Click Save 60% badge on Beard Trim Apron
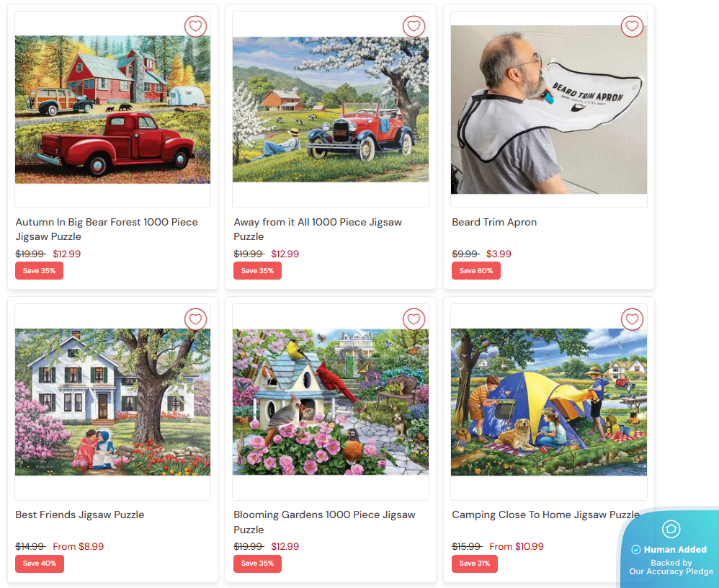 (x=476, y=271)
